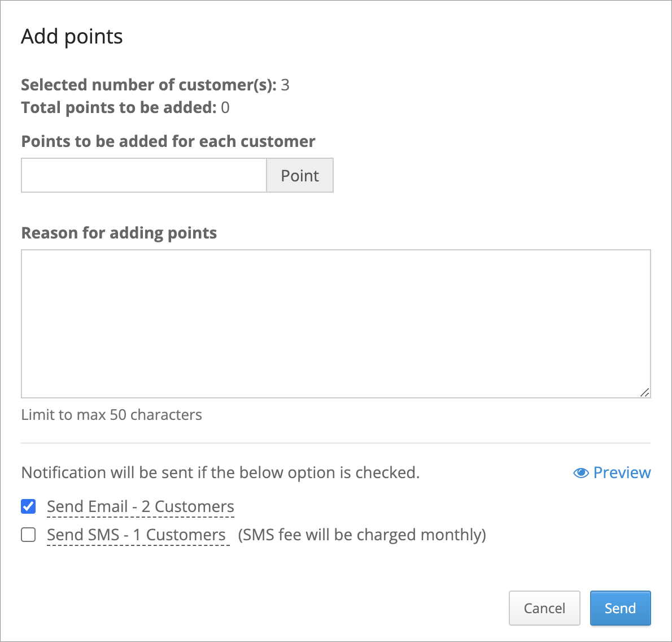Click 'Limit to max 50 characters' hint
The height and width of the screenshot is (642, 672).
pos(111,415)
